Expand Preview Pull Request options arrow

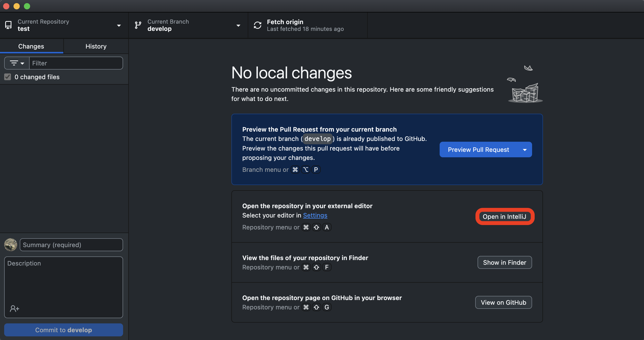click(525, 150)
